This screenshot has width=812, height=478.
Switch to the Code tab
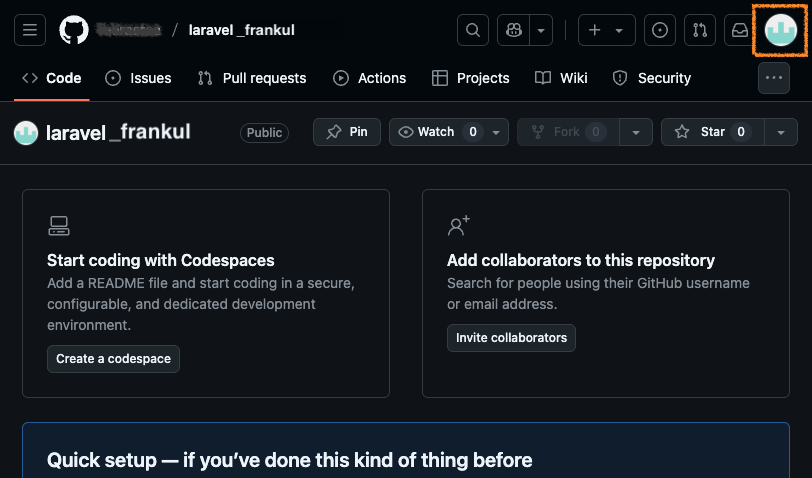(51, 78)
